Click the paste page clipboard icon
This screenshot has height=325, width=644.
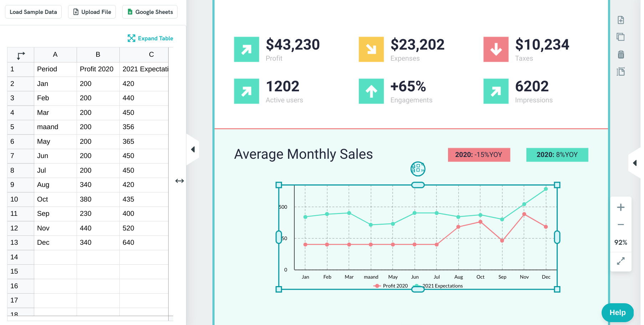click(x=620, y=72)
